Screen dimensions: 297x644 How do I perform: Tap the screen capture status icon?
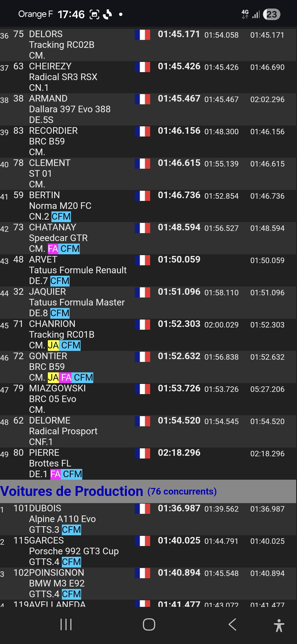coord(94,14)
